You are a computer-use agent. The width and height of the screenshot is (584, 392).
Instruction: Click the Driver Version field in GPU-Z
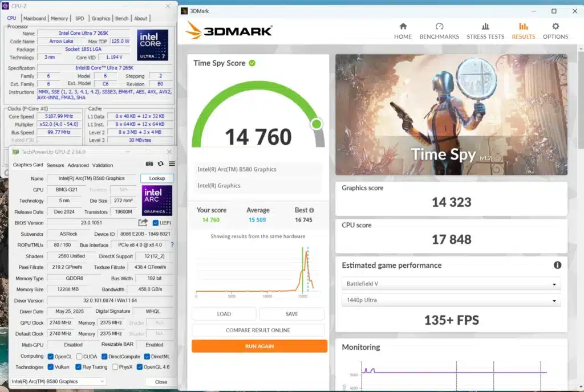pyautogui.click(x=110, y=300)
